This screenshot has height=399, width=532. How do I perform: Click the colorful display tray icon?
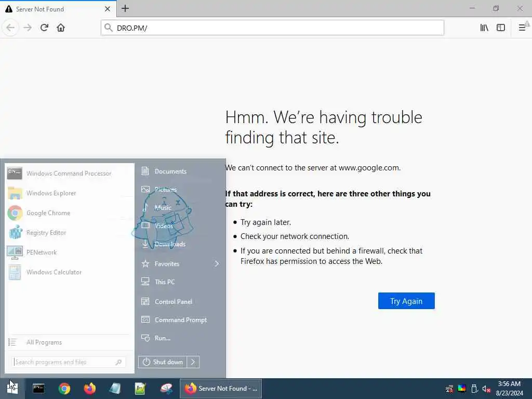(462, 389)
